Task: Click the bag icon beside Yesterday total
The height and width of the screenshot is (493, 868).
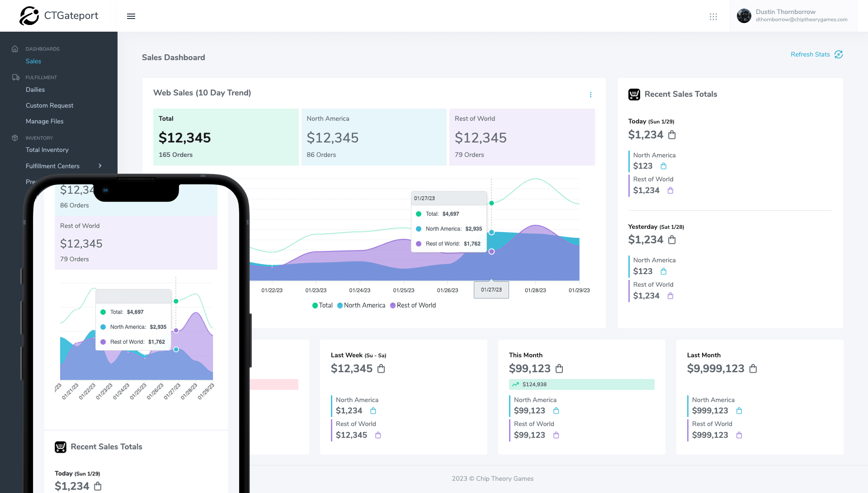Action: (x=672, y=240)
